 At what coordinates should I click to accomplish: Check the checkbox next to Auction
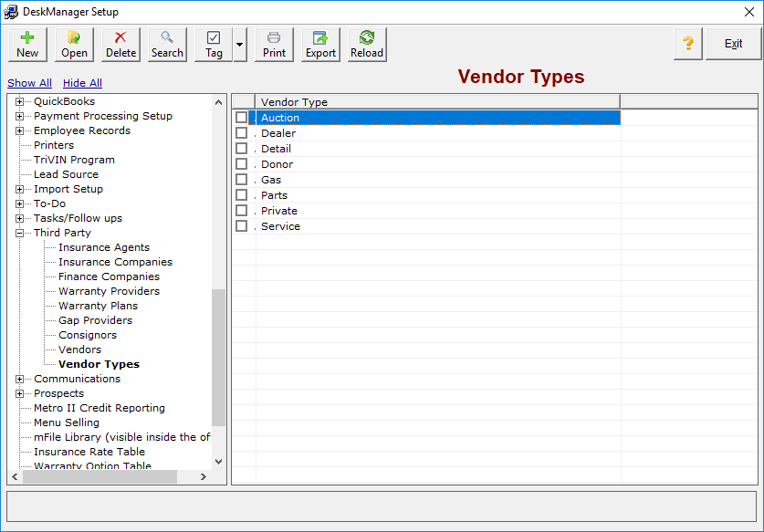click(241, 117)
